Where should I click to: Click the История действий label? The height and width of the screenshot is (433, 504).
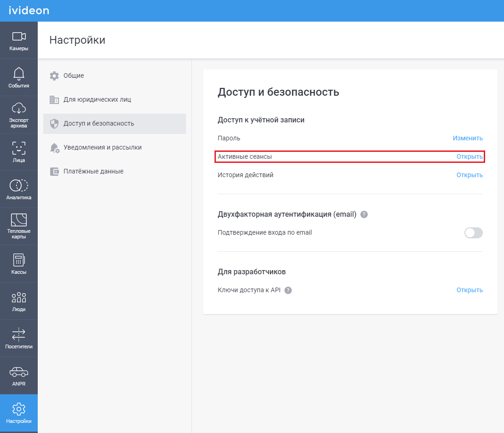pyautogui.click(x=246, y=175)
